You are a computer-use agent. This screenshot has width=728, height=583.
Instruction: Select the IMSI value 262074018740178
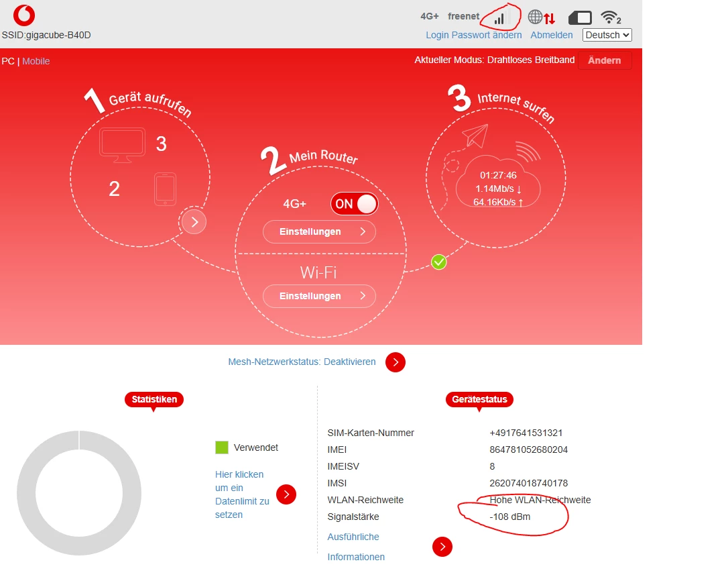tap(528, 483)
